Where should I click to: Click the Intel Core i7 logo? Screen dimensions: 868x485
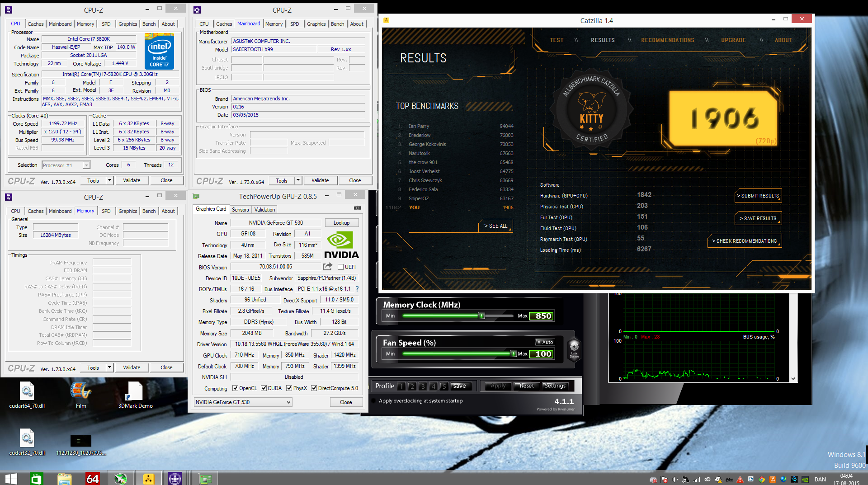[159, 52]
